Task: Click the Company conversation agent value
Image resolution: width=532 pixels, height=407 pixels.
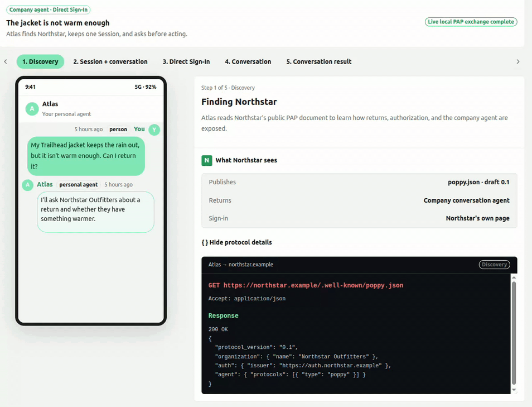Action: [x=466, y=200]
